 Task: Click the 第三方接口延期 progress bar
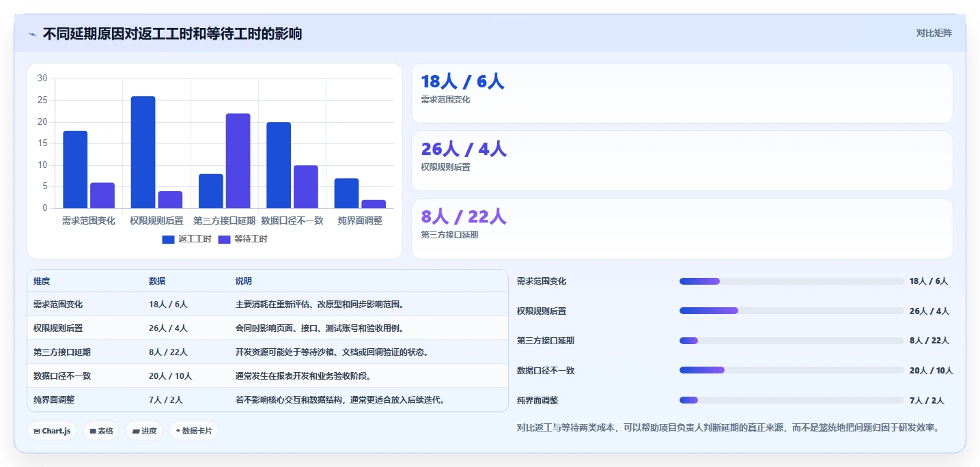(792, 341)
